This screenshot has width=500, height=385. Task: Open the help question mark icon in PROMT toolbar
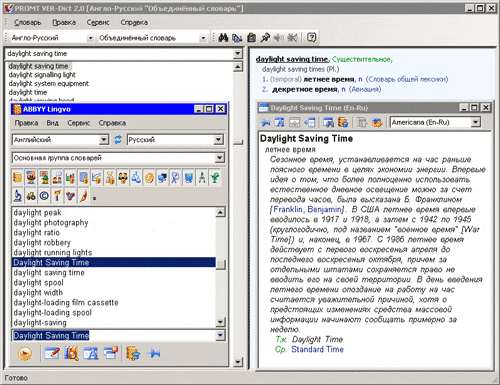coord(311,37)
